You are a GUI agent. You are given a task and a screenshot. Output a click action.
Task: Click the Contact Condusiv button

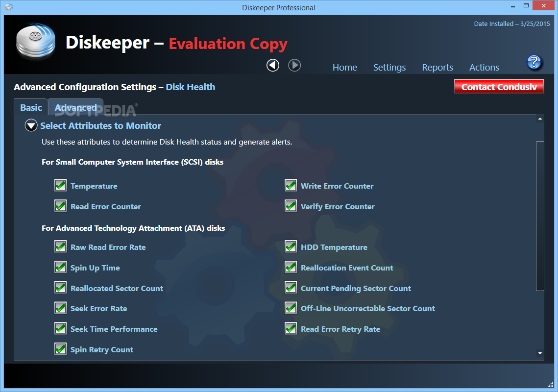pos(499,87)
